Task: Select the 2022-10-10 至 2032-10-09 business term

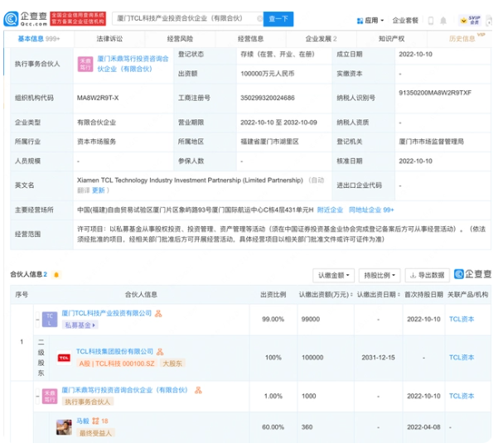Action: pyautogui.click(x=278, y=123)
